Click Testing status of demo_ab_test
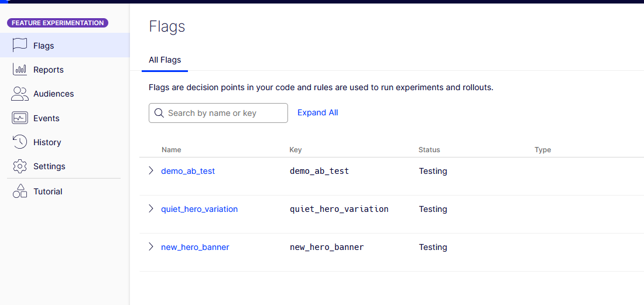 pyautogui.click(x=433, y=171)
